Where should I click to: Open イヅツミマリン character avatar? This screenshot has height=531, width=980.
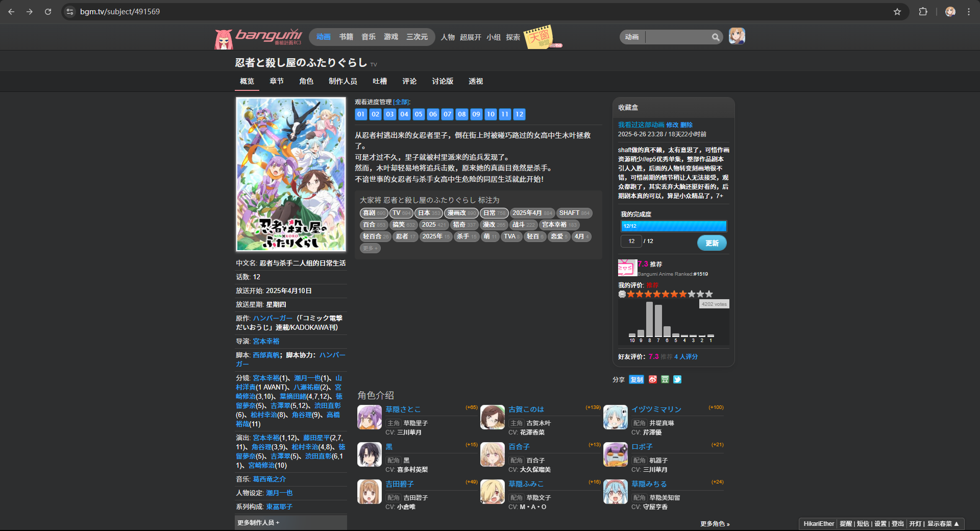(x=616, y=417)
